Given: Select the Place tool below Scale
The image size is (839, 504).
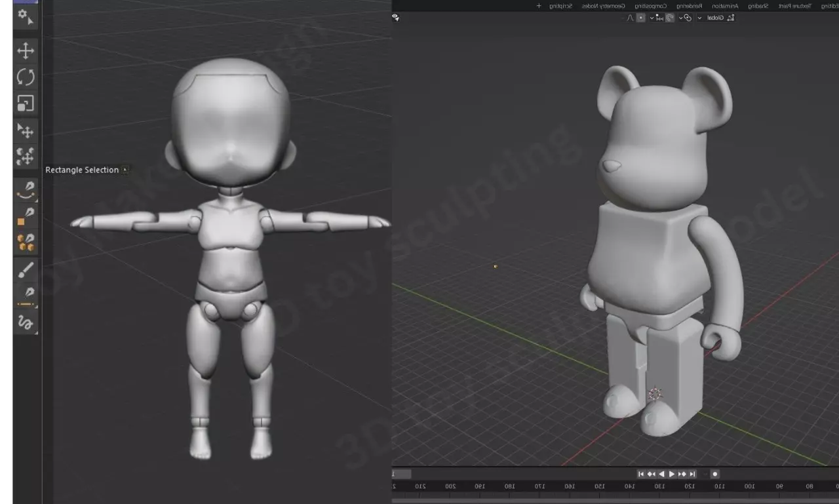Looking at the screenshot, I should click(x=26, y=130).
